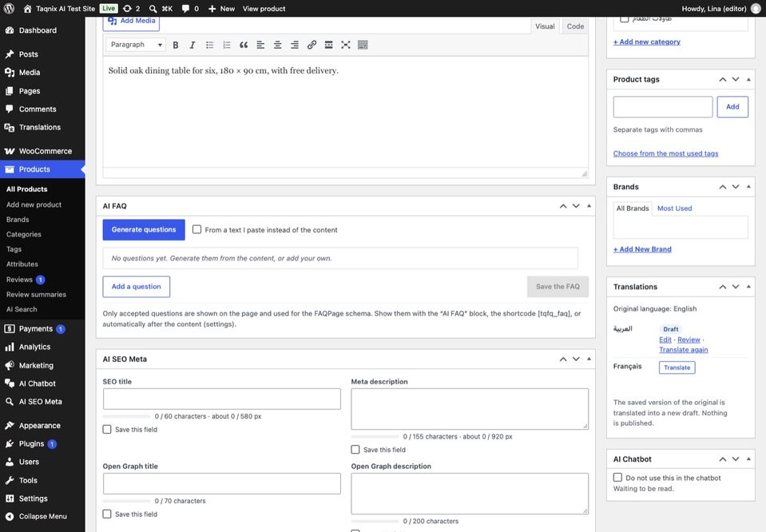Apply blockquote formatting
This screenshot has width=766, height=532.
(244, 45)
